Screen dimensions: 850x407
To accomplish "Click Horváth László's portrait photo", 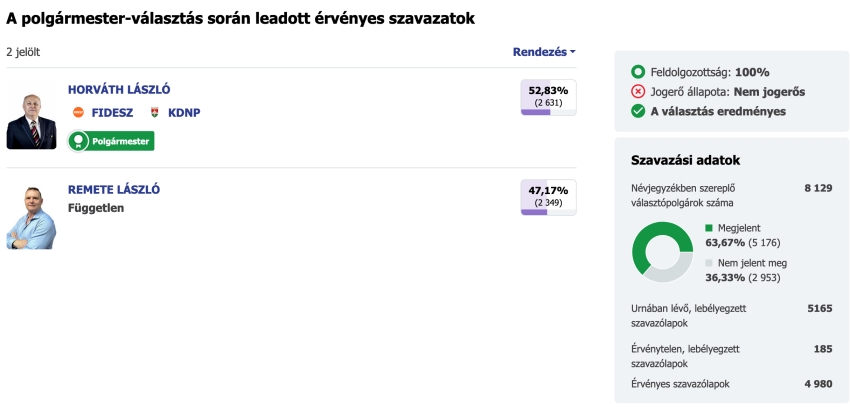I will (31, 118).
